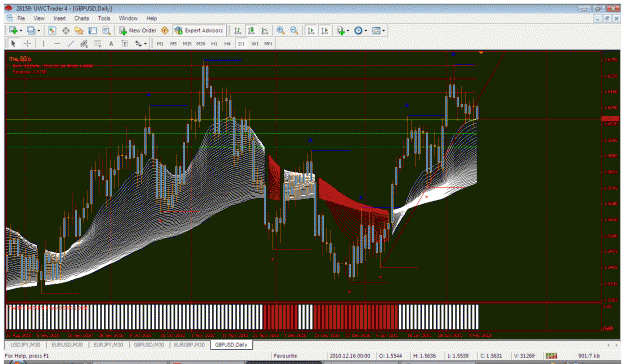Select the Equidistant Channel tool
The width and height of the screenshot is (625, 364).
(x=84, y=43)
